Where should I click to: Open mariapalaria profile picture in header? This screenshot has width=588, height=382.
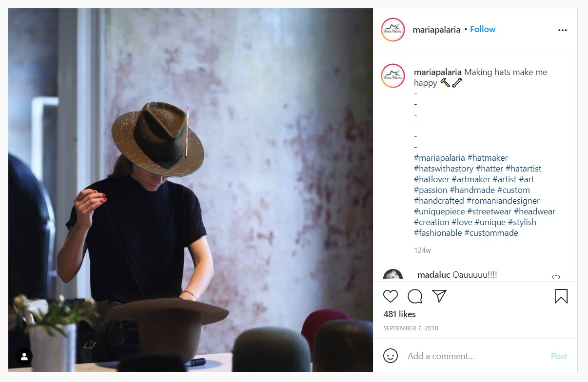pyautogui.click(x=393, y=30)
